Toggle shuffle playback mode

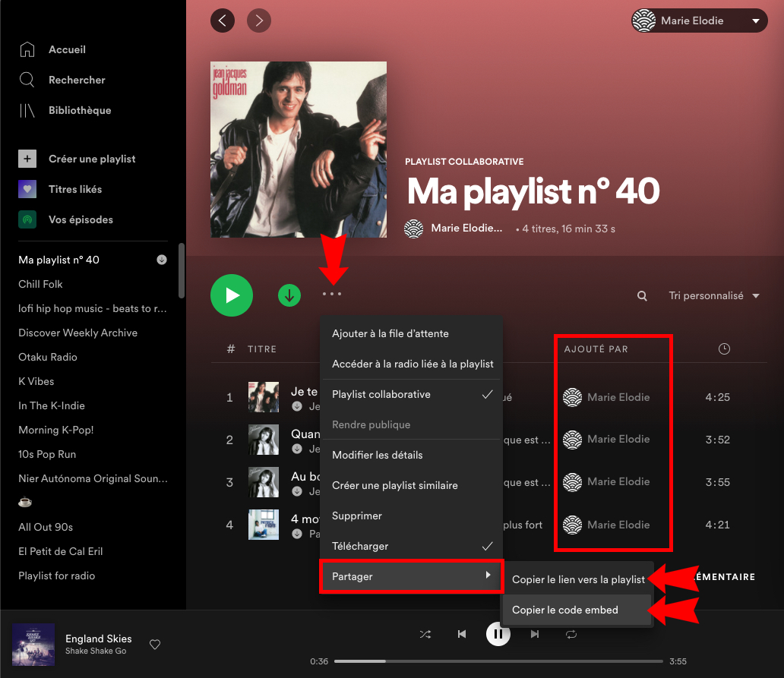click(x=425, y=634)
